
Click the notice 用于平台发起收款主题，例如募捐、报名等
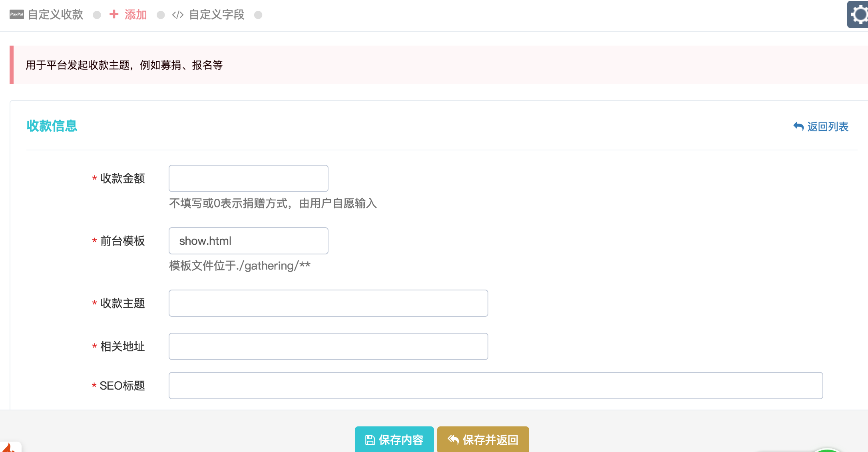(x=124, y=65)
